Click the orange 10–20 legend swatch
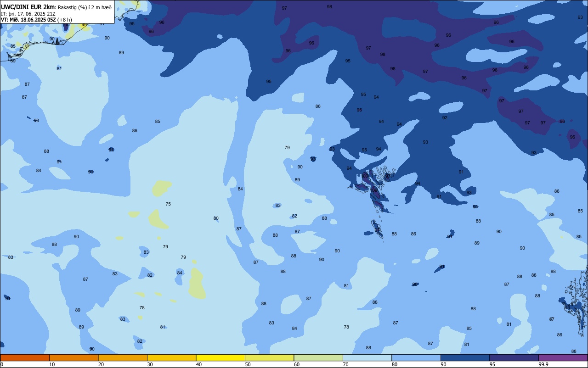The width and height of the screenshot is (588, 368). pos(73,357)
